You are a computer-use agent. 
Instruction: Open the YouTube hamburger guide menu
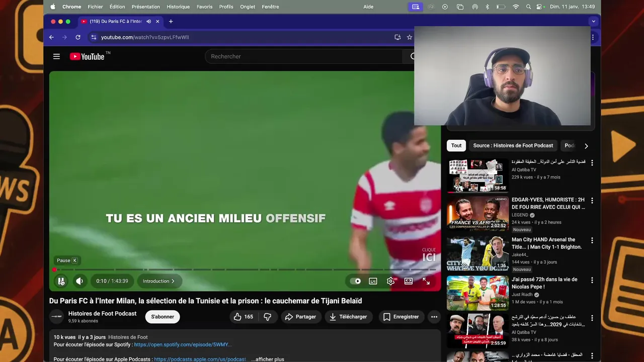click(x=56, y=56)
